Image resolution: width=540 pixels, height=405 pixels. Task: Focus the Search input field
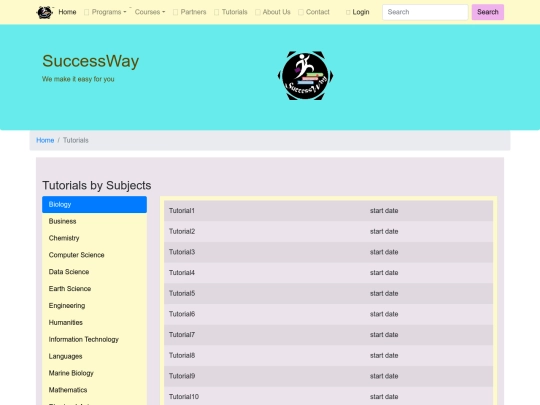[425, 12]
